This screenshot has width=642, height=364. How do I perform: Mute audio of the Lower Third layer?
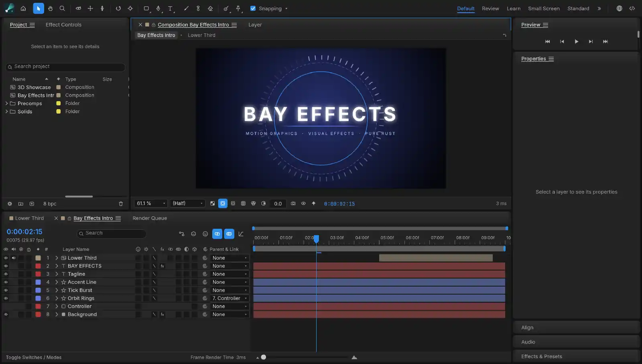(x=14, y=258)
